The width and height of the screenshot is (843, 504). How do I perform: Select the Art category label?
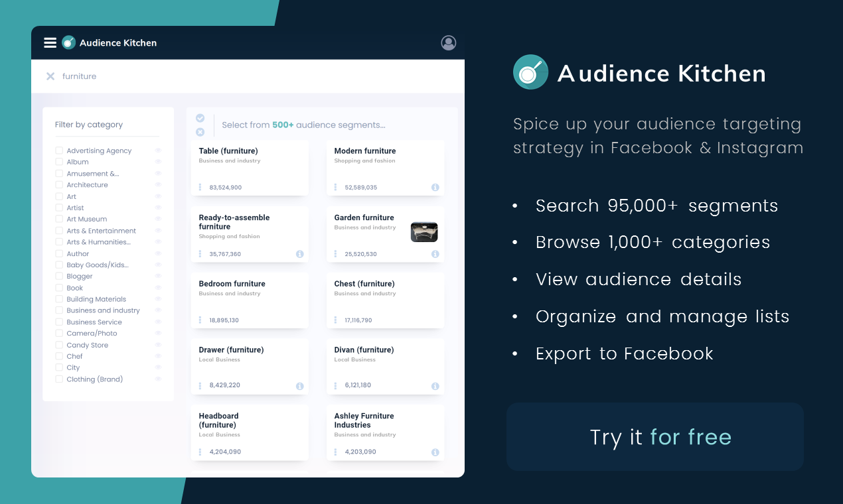pyautogui.click(x=72, y=196)
